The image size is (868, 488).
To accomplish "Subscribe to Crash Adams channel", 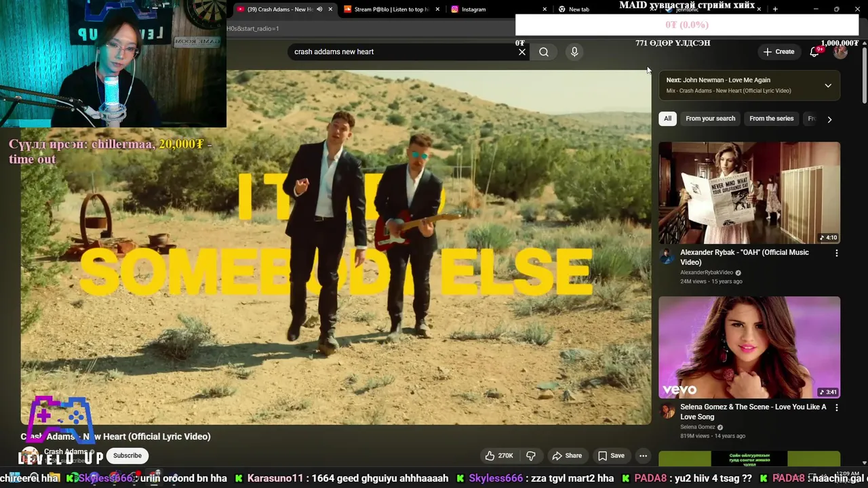I will (x=127, y=455).
